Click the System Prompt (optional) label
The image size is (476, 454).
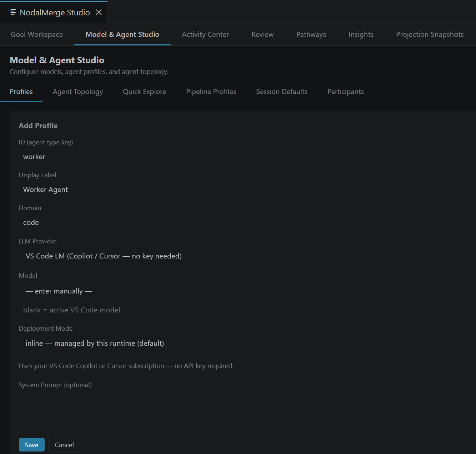pos(55,385)
